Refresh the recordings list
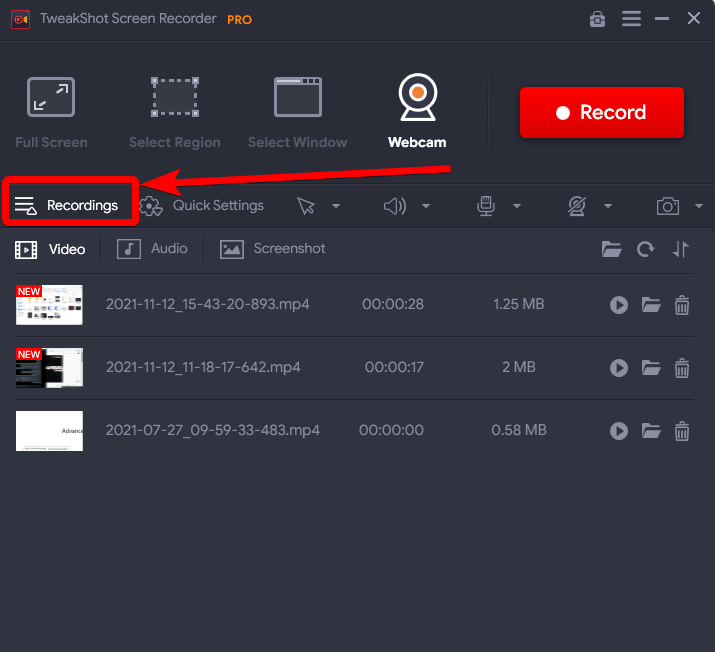 pyautogui.click(x=646, y=250)
